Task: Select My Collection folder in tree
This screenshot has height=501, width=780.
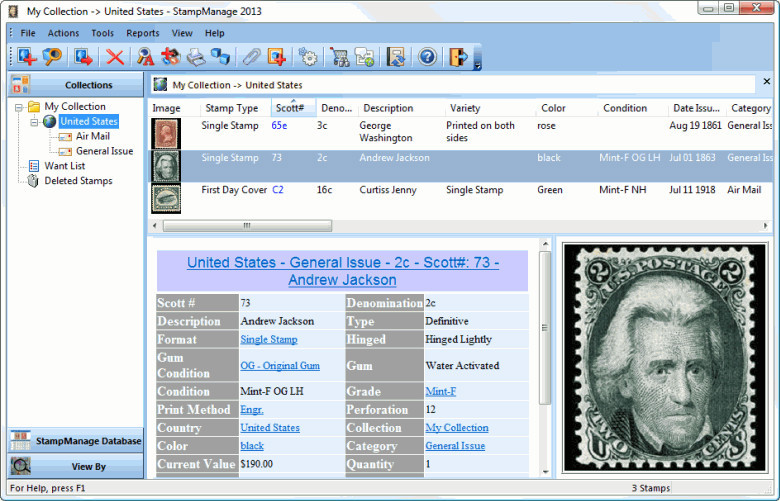Action: click(x=75, y=106)
